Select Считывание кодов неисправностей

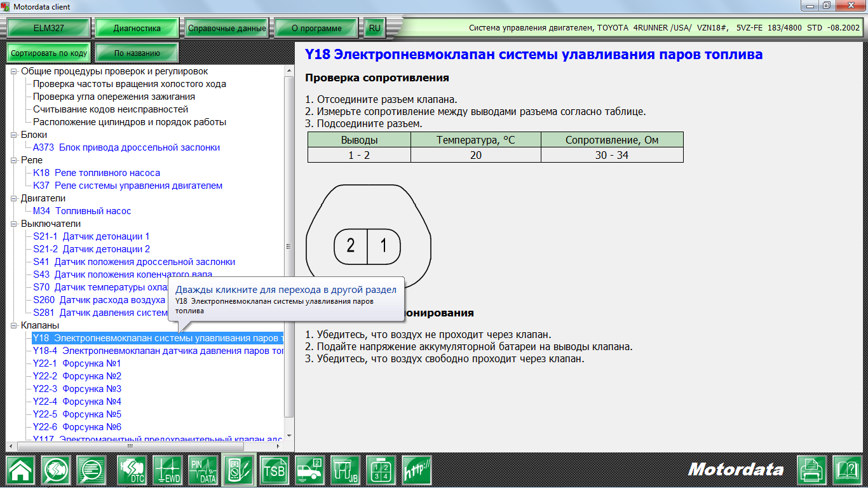click(x=111, y=109)
